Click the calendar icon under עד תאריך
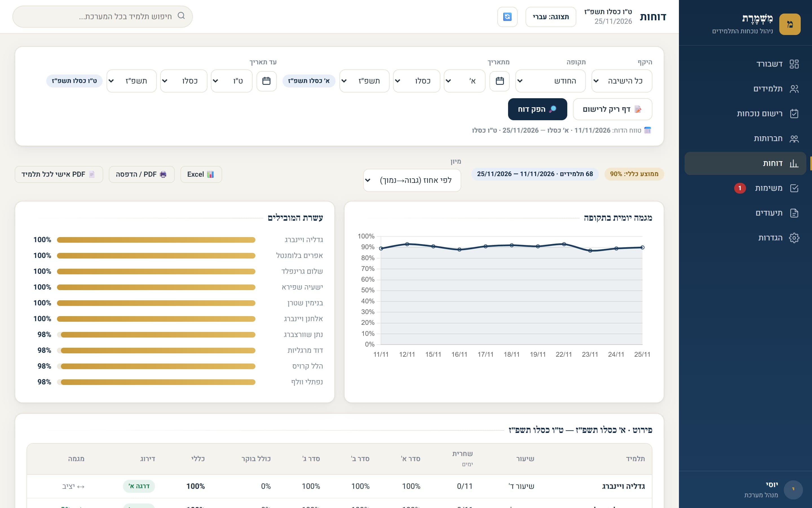The image size is (812, 508). pos(266,81)
